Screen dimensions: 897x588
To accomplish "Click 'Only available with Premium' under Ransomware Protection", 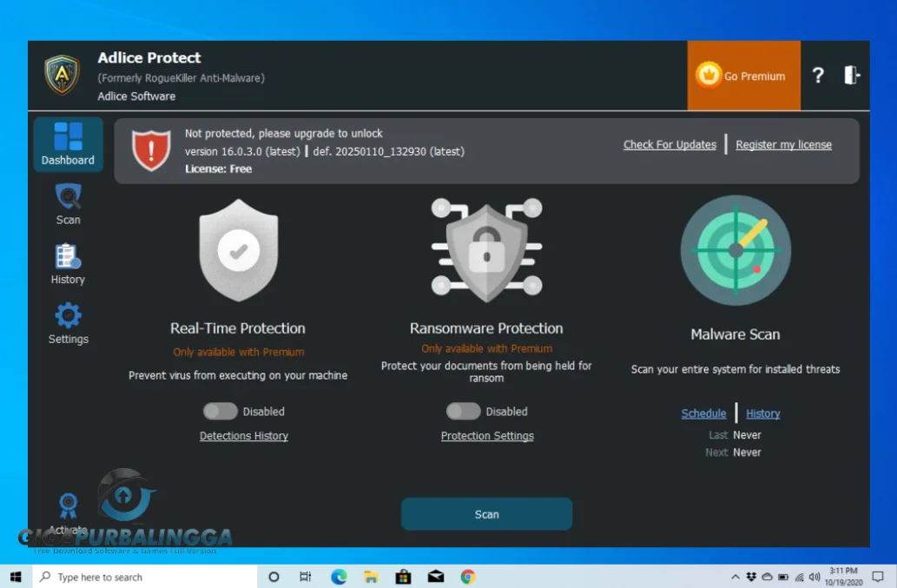I will pyautogui.click(x=487, y=348).
